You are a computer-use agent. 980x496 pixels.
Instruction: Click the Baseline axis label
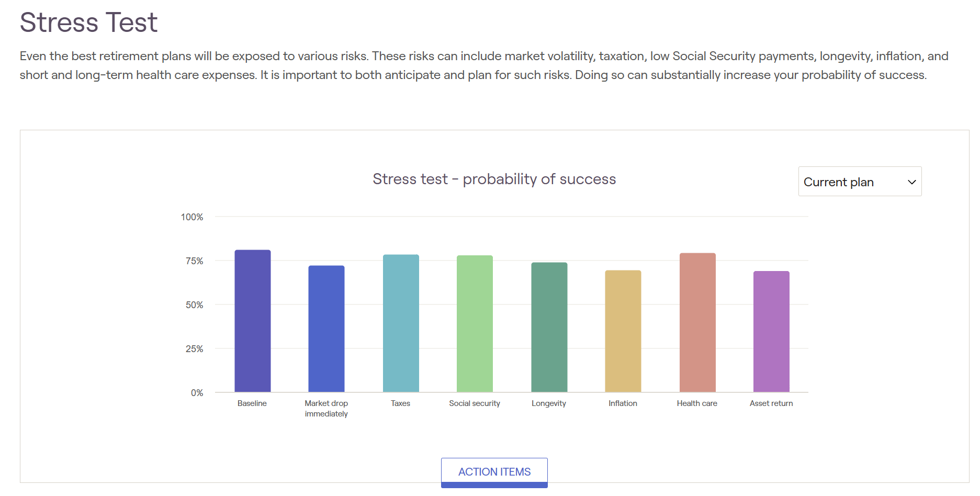pyautogui.click(x=252, y=403)
